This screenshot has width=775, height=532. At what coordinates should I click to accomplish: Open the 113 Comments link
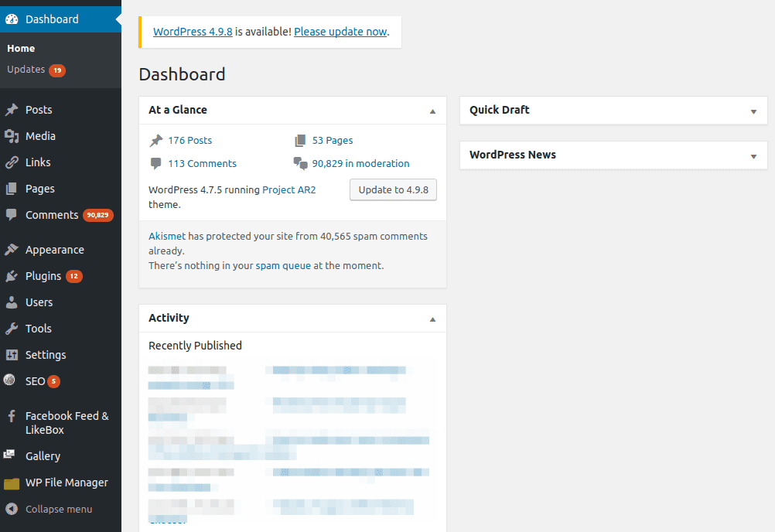coord(202,163)
